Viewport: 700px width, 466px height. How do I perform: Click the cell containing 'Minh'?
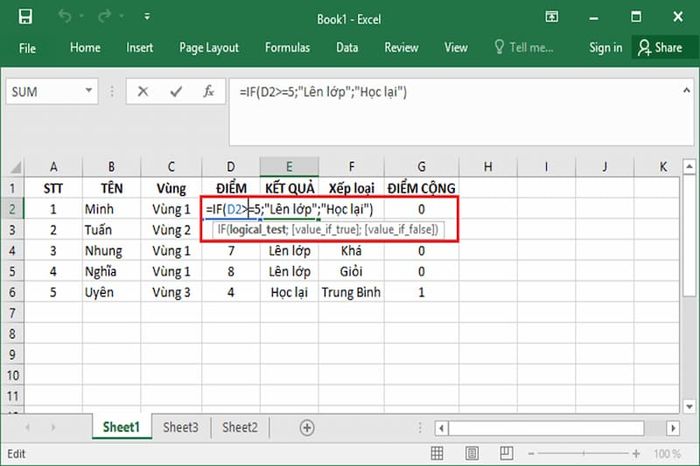(x=112, y=209)
